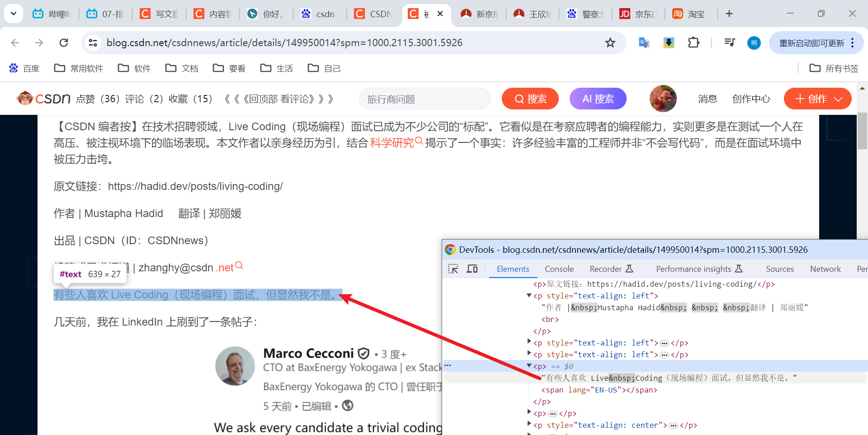The height and width of the screenshot is (435, 868).
Task: Toggle DevTools device toolbar
Action: pos(472,269)
